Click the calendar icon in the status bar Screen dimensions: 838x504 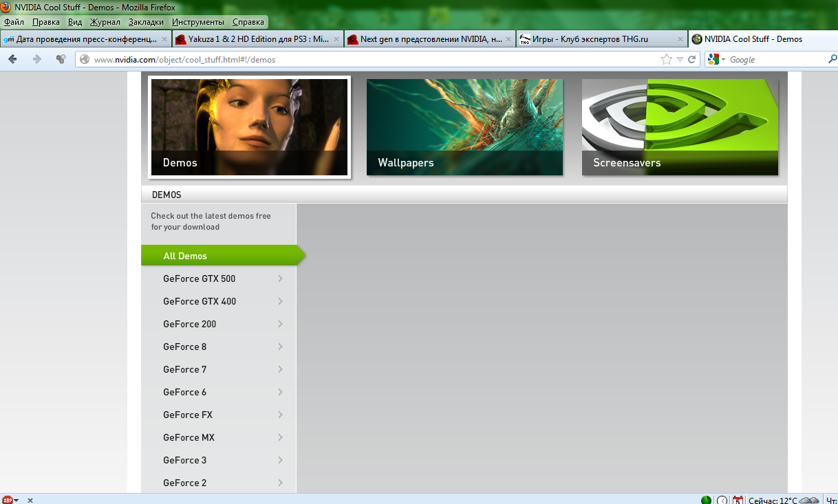pos(738,500)
